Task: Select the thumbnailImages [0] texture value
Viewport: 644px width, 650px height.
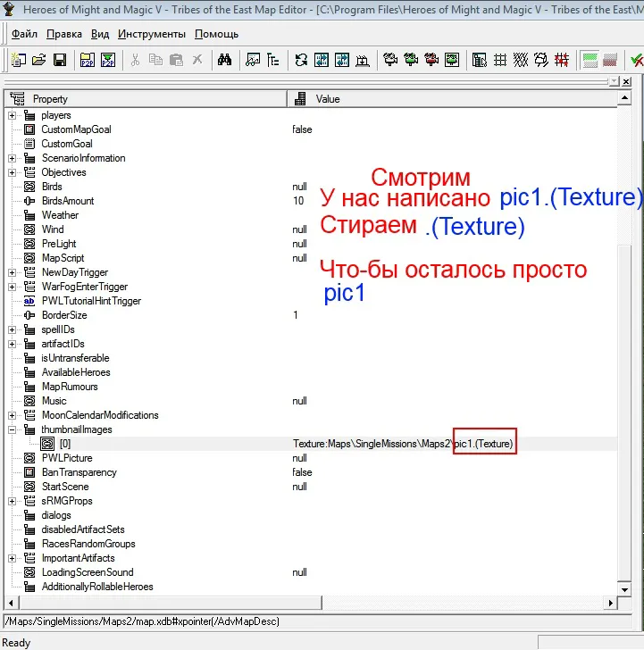Action: pyautogui.click(x=403, y=444)
